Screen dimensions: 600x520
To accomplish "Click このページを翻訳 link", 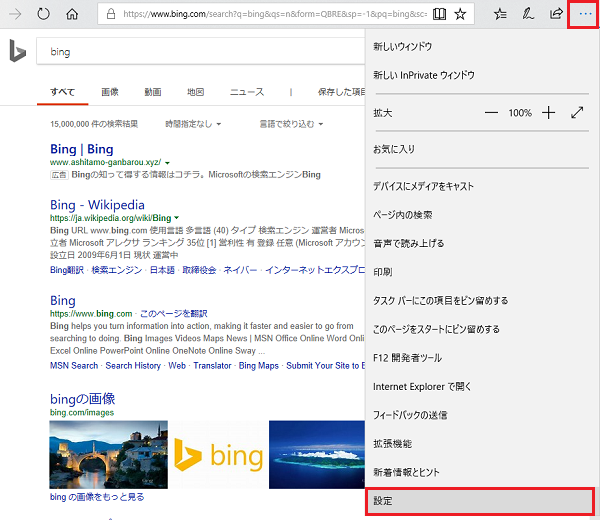I will (174, 314).
